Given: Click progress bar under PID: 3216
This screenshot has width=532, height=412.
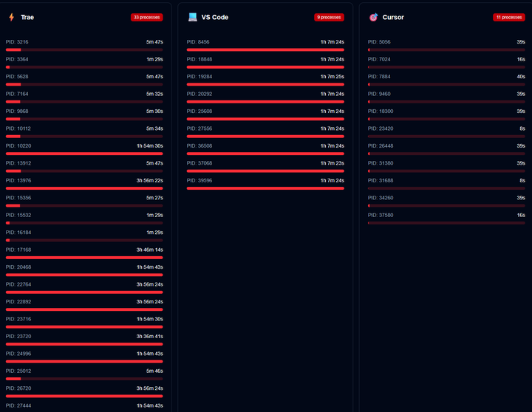Looking at the screenshot, I should click(84, 50).
